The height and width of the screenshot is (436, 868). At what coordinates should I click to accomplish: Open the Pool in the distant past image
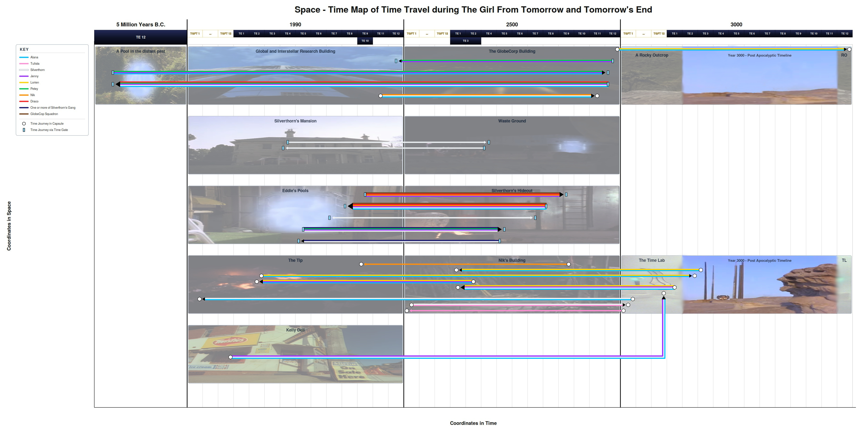140,75
